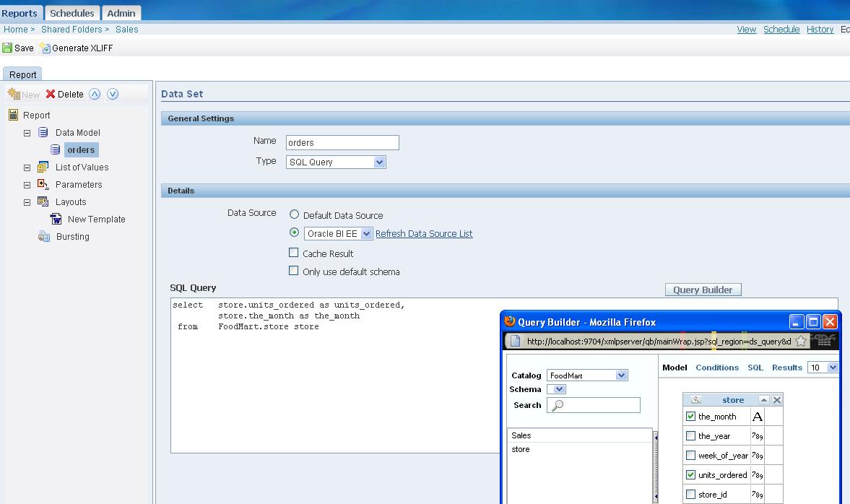Open the View link

tap(747, 30)
